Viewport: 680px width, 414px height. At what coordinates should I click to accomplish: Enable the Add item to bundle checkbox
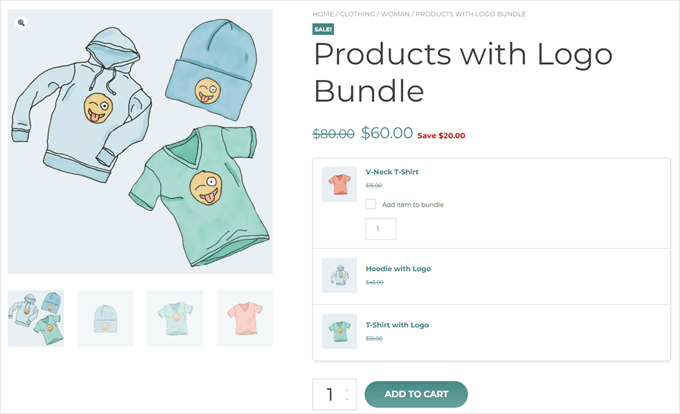[x=371, y=204]
